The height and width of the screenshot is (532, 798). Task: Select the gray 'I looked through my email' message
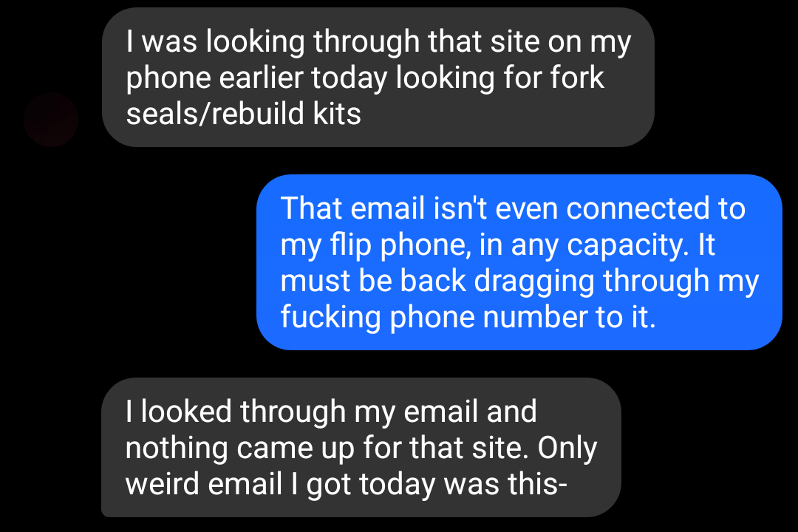(361, 448)
